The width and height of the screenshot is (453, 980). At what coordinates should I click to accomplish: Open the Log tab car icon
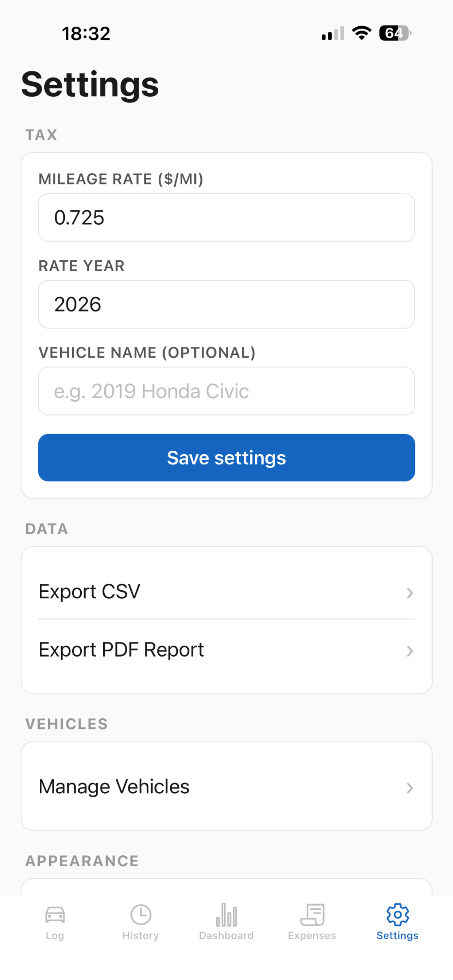click(55, 915)
